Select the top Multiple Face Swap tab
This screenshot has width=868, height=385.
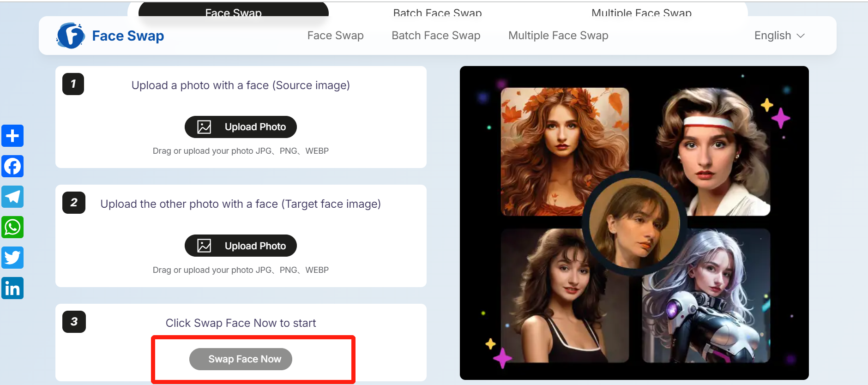[641, 12]
